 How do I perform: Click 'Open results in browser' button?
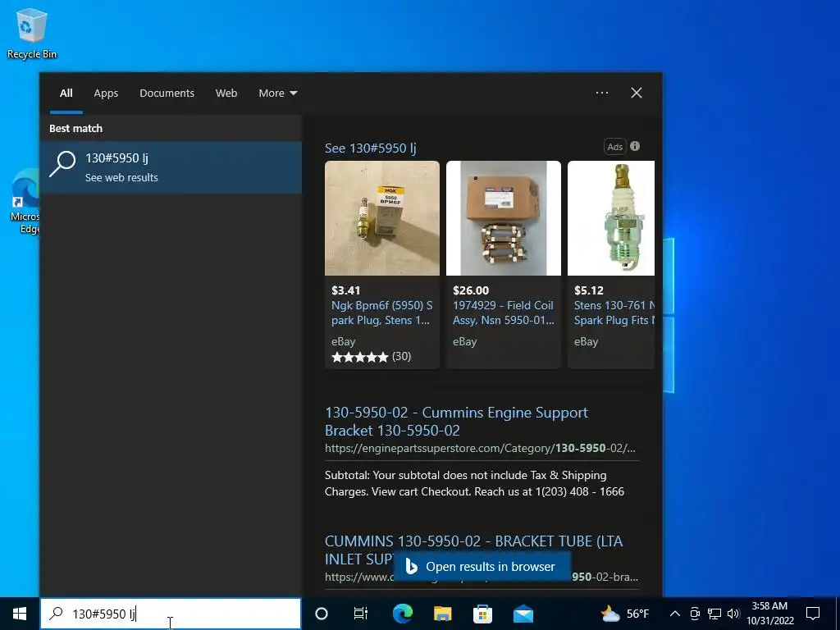point(482,566)
